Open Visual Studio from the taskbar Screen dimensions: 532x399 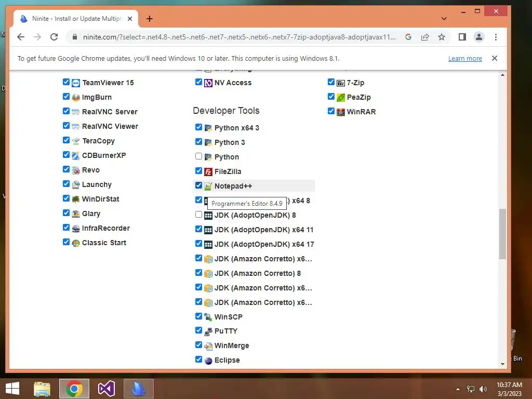point(106,389)
